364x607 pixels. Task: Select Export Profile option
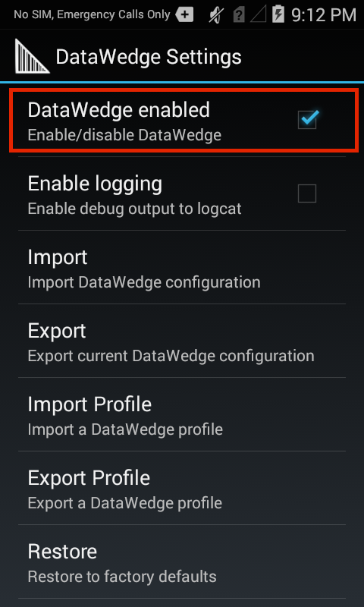pyautogui.click(x=182, y=488)
